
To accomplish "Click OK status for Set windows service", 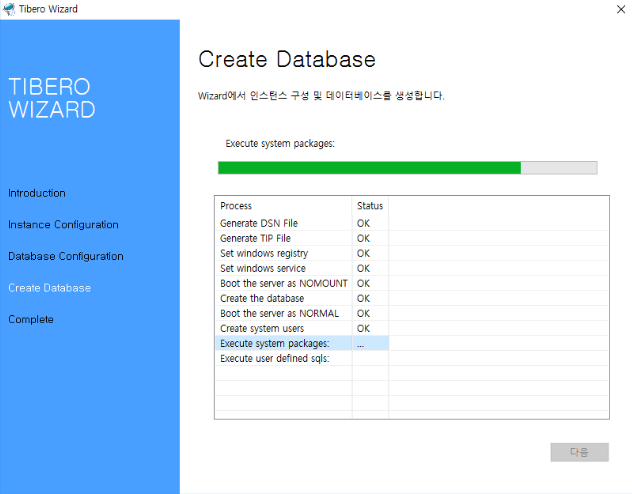I will tap(363, 268).
